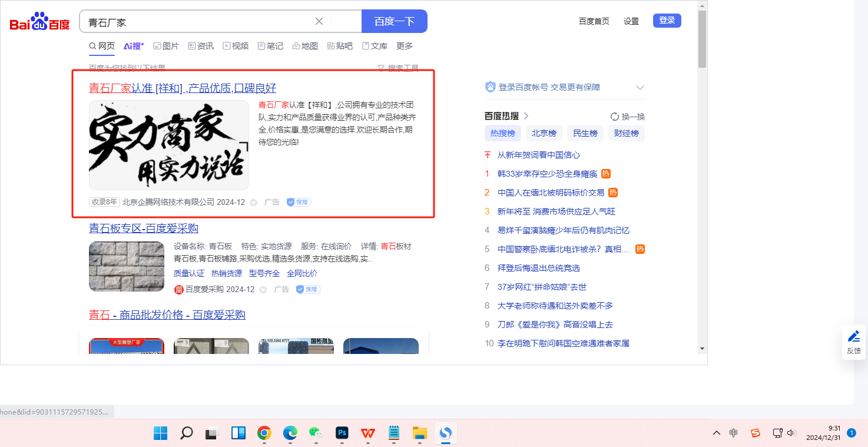Click the 质量认证 sublink
Screen dimensions: 868x447
189,273
